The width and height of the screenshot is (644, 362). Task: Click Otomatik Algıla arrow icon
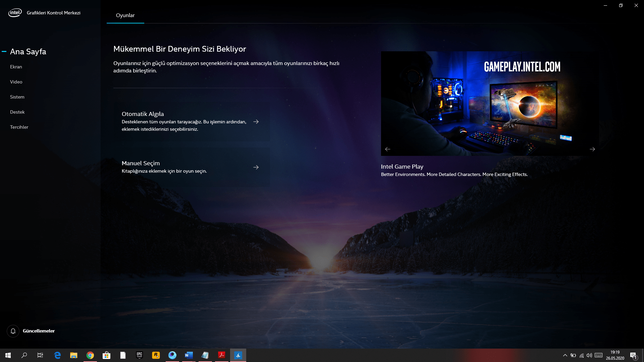pos(256,122)
